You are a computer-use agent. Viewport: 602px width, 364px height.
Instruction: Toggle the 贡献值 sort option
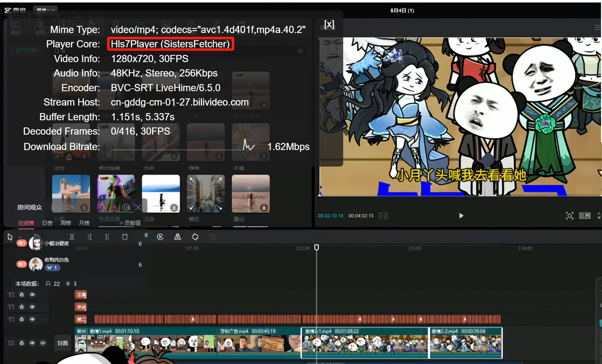click(x=130, y=223)
